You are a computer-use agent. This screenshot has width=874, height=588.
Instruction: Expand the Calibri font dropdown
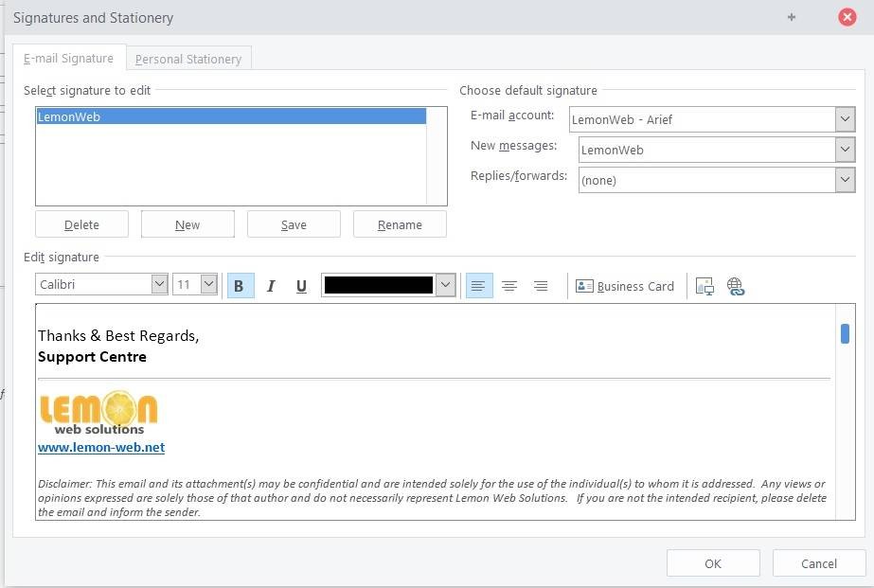[159, 285]
